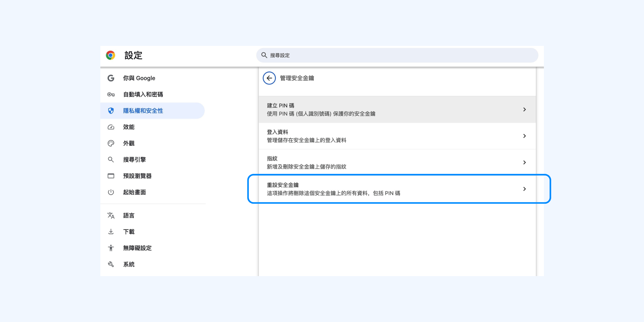The height and width of the screenshot is (322, 644).
Task: Expand the 登入資料 row chevron
Action: [524, 136]
